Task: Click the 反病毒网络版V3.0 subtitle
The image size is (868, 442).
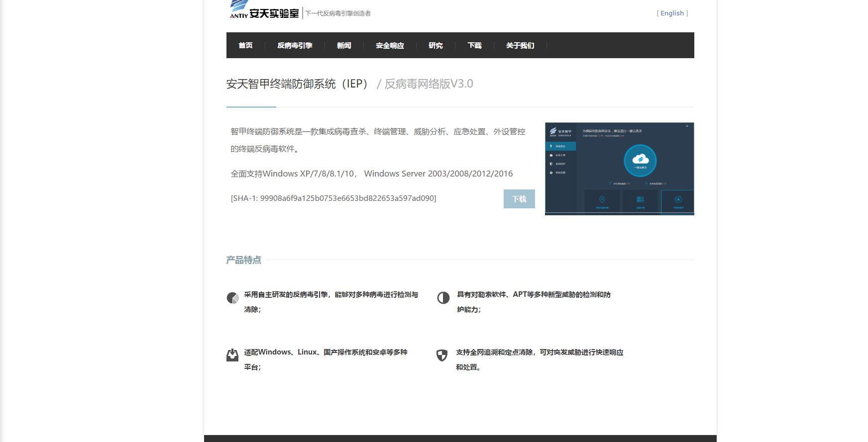Action: [429, 84]
